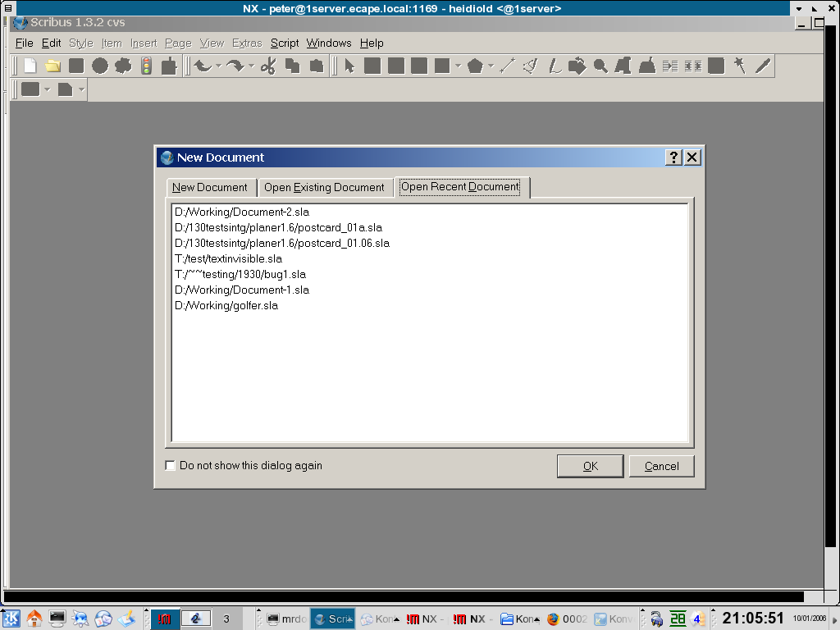Click the New document toolbar icon
Screen dimensions: 840x630
coord(30,66)
